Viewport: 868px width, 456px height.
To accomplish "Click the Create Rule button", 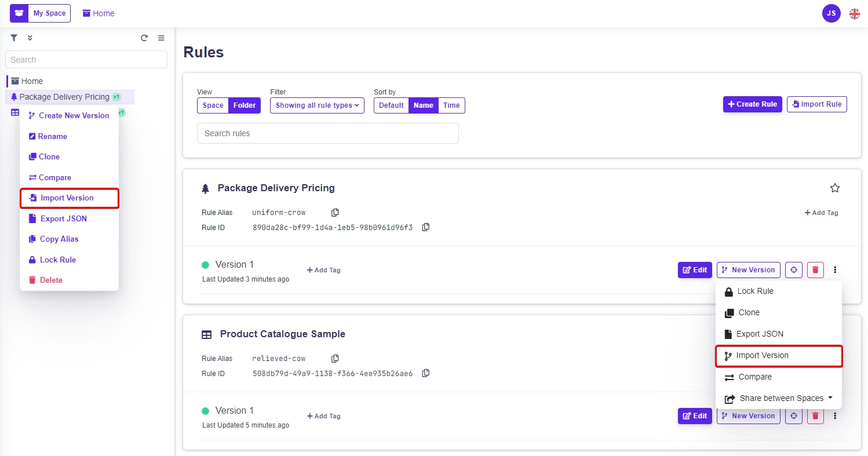I will coord(752,104).
